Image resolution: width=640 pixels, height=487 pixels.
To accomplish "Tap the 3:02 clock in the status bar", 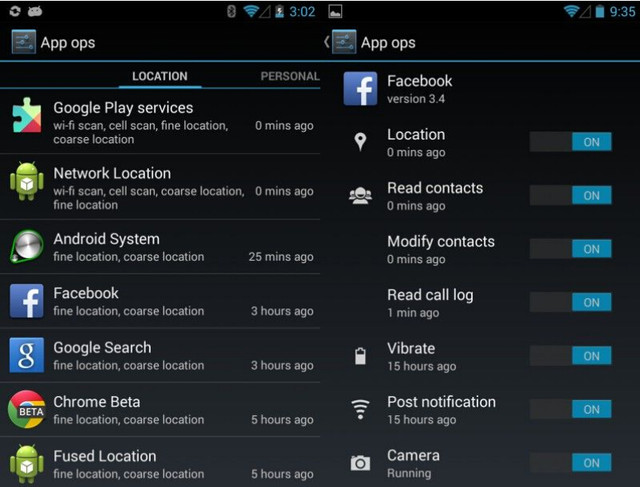I will coord(302,11).
